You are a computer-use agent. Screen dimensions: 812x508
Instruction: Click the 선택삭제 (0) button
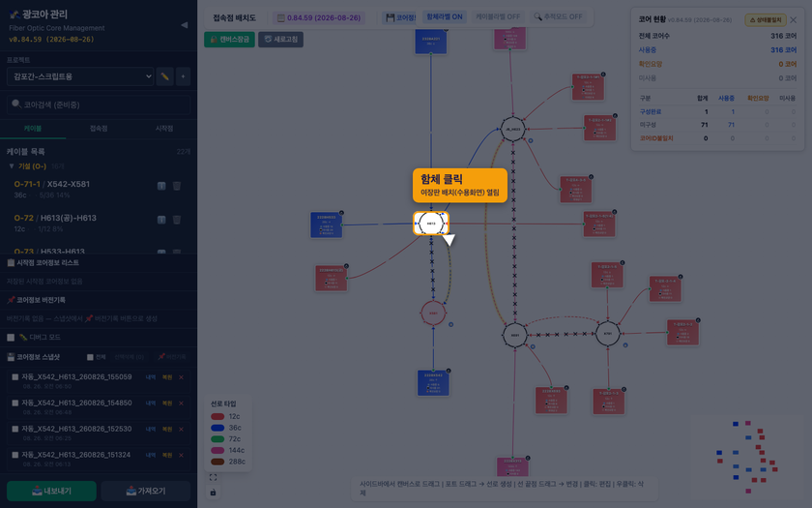129,357
